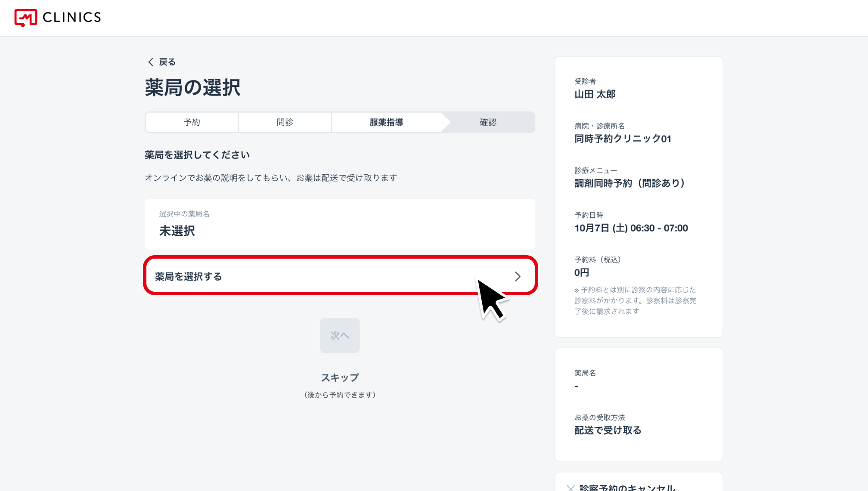868x491 pixels.
Task: Click the X icon beside 診察予約のキャンセル
Action: (x=570, y=488)
